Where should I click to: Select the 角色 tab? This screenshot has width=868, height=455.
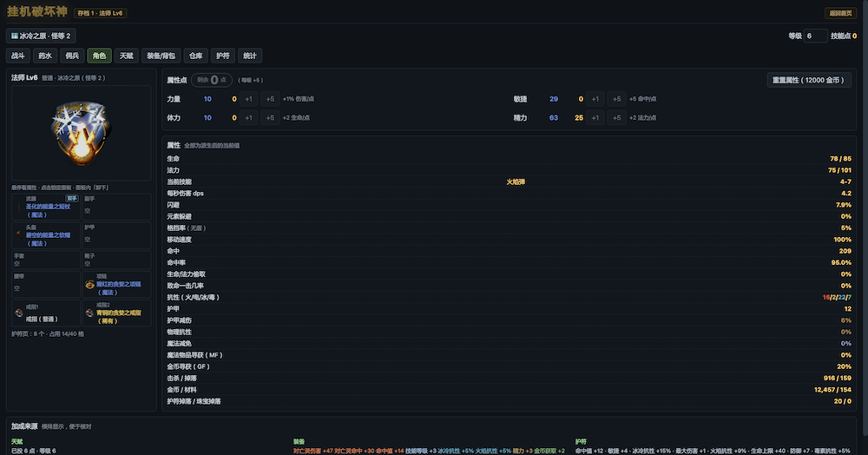(100, 56)
